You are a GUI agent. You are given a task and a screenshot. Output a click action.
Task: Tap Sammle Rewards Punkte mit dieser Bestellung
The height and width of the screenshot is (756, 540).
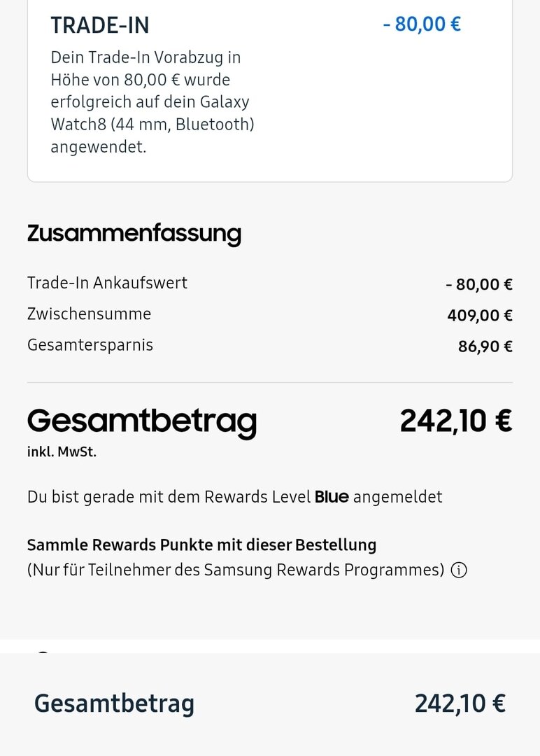point(201,545)
